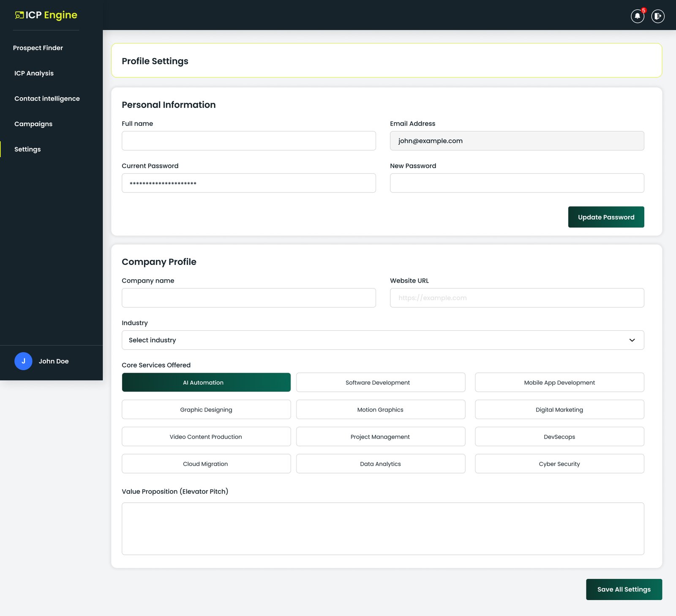Select Settings in the sidebar
The width and height of the screenshot is (676, 616).
[27, 149]
